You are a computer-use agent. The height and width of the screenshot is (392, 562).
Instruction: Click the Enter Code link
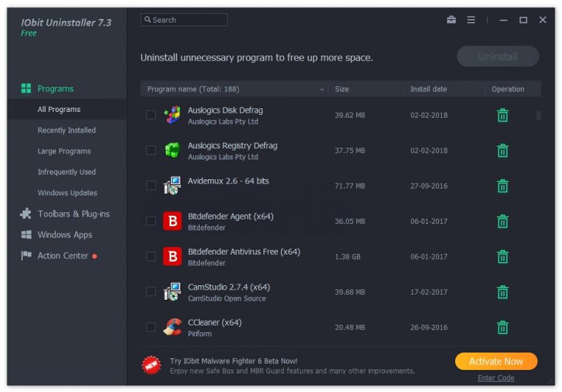(x=495, y=377)
